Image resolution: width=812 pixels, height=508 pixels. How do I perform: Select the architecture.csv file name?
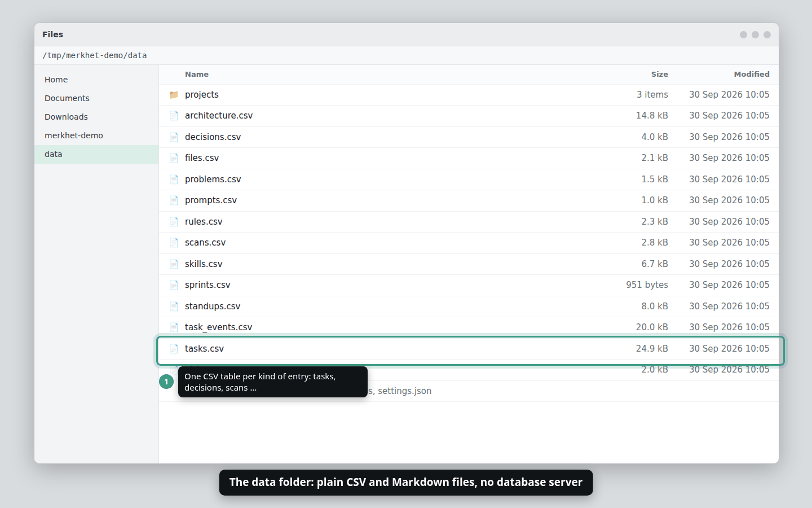pyautogui.click(x=219, y=116)
